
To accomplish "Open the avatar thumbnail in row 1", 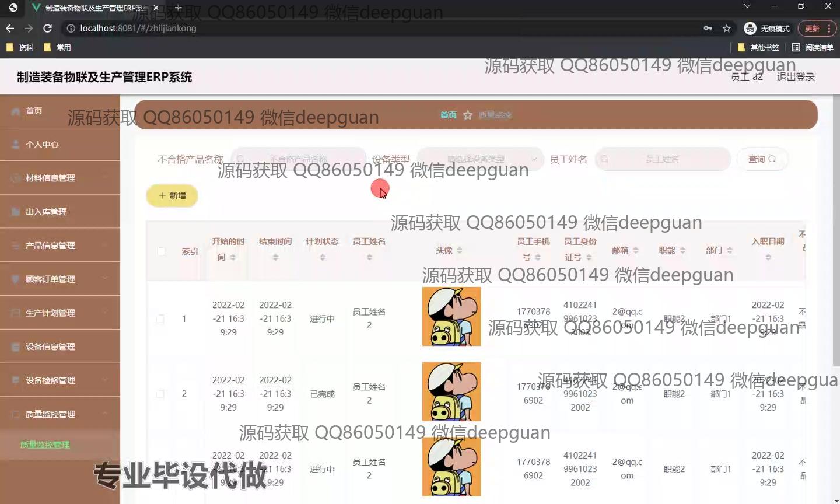I will (452, 317).
